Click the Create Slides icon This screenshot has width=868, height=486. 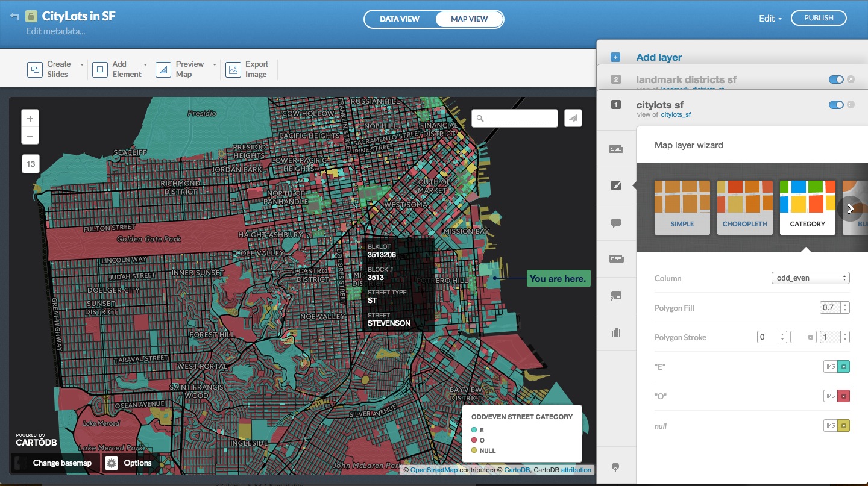pos(35,69)
